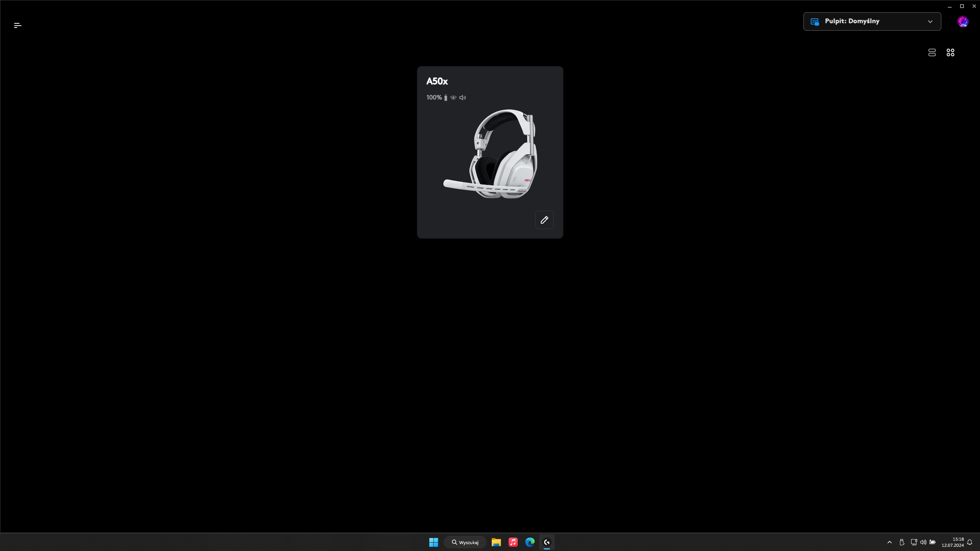Edit the A50x device with the pencil button
Screen dimensions: 980x551
544,220
